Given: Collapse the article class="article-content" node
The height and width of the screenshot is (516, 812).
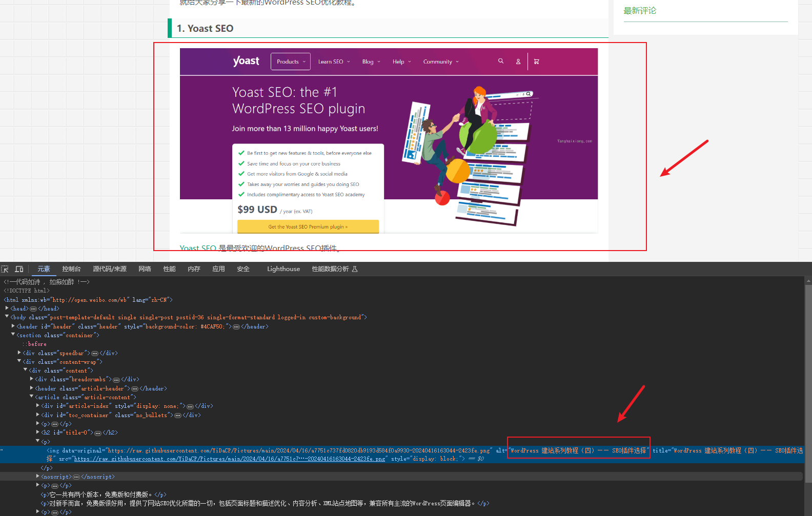Looking at the screenshot, I should pos(32,397).
